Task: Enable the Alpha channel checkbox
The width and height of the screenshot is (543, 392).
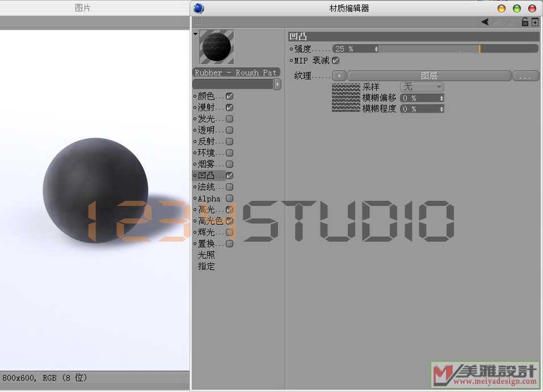Action: pos(229,199)
